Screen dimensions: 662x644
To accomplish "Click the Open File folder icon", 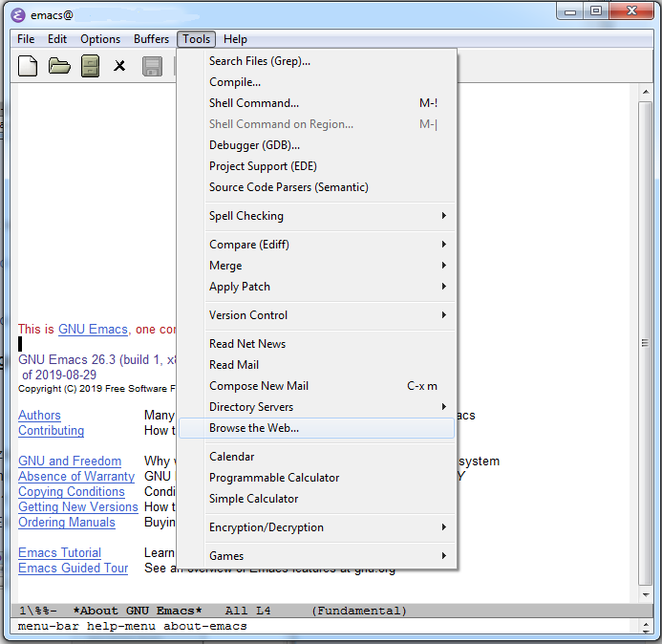I will tap(59, 66).
